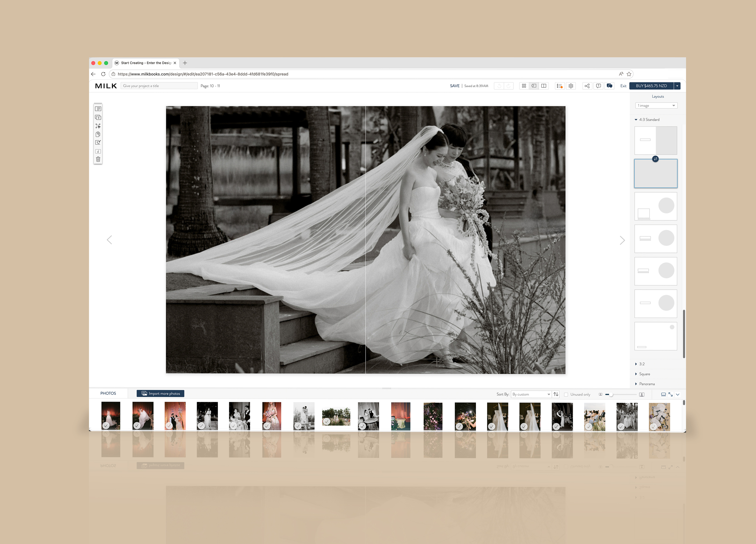The height and width of the screenshot is (544, 756).
Task: Open the help question bubble
Action: 598,86
